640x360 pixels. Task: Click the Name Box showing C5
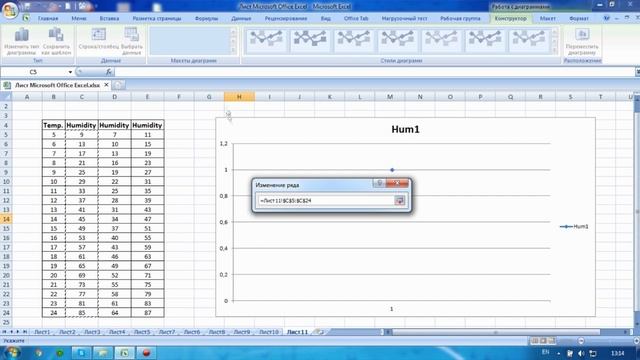[x=33, y=72]
